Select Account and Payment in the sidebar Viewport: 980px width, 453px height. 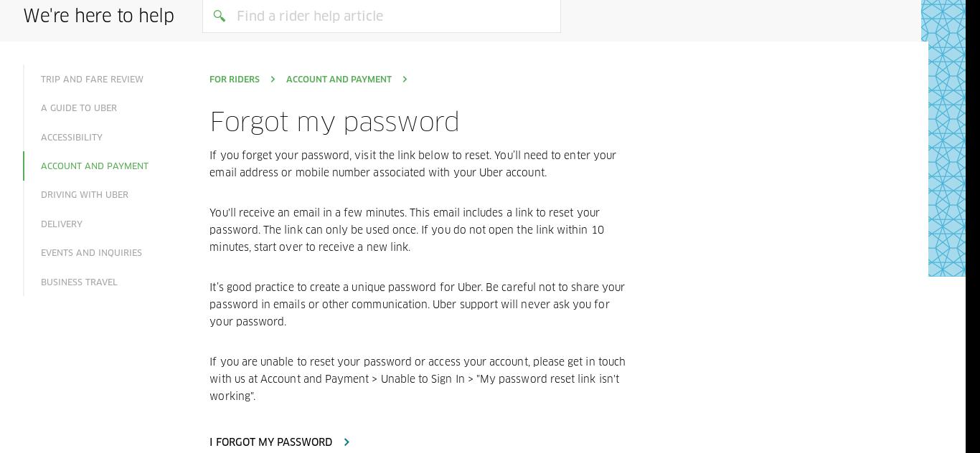95,166
